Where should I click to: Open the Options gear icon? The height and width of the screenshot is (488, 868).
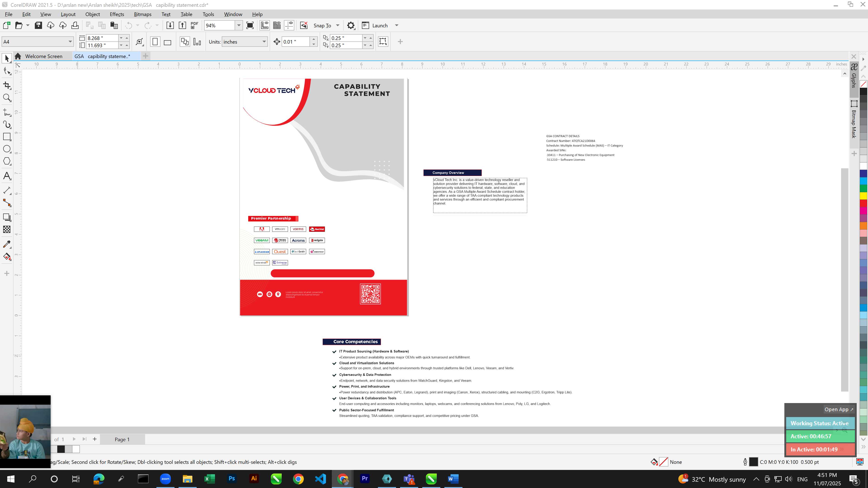pyautogui.click(x=351, y=25)
